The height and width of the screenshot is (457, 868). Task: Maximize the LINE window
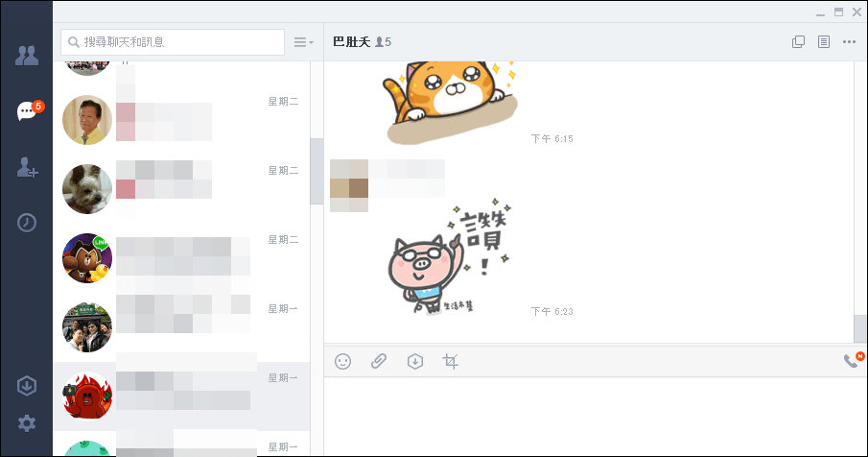coord(838,12)
